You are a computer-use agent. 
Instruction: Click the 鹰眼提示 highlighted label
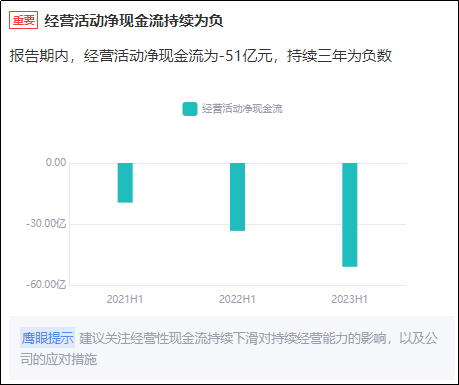pos(47,338)
